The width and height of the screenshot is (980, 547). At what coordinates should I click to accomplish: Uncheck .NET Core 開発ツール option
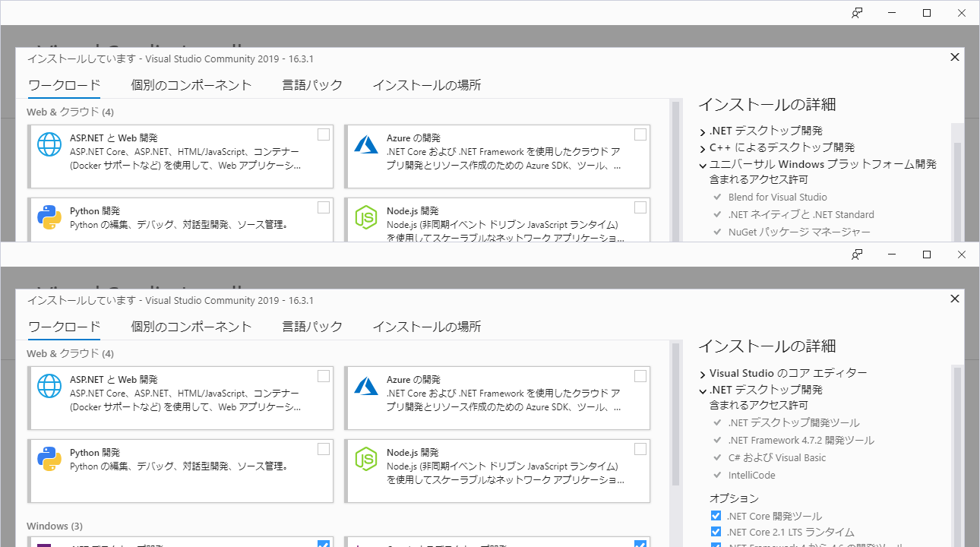tap(716, 516)
